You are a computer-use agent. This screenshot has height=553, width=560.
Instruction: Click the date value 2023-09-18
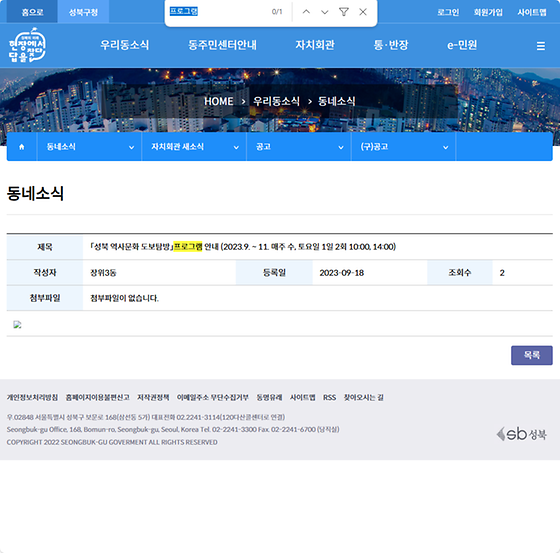pyautogui.click(x=341, y=273)
